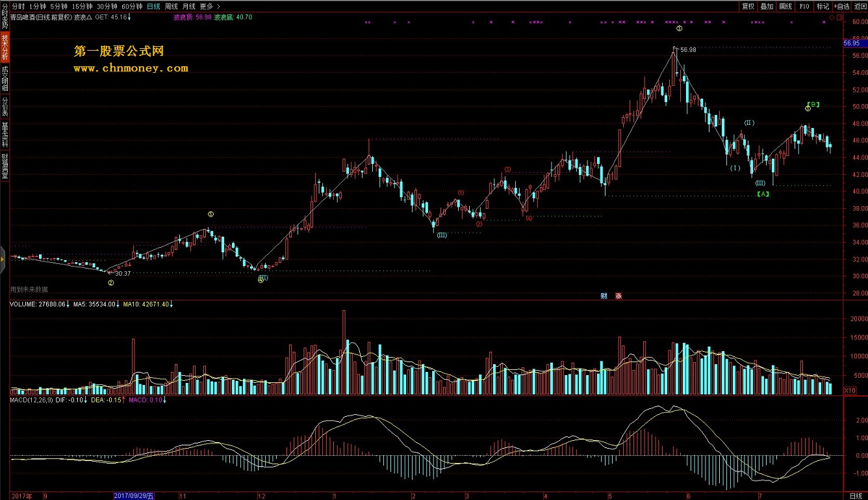The height and width of the screenshot is (500, 868).
Task: Select the 30分钟 chart period
Action: click(107, 6)
